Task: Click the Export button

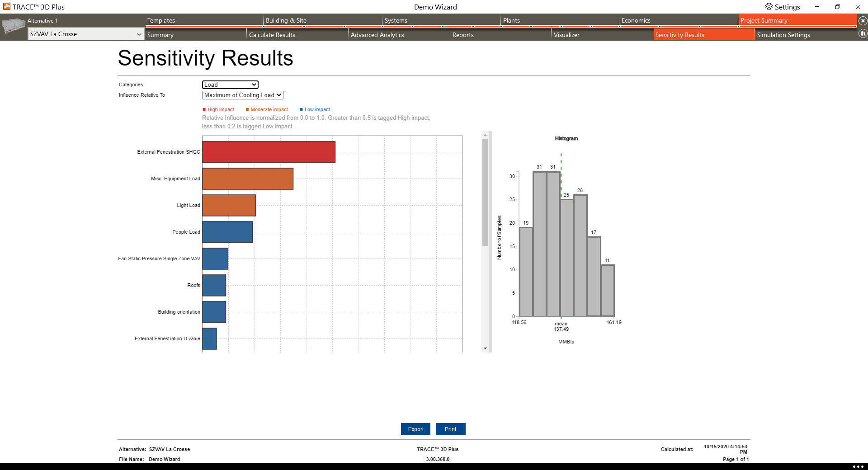Action: (416, 429)
